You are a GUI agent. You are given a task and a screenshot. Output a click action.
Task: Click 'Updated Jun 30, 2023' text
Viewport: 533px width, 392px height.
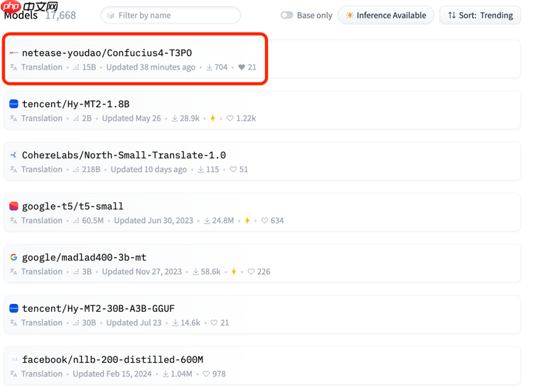[x=154, y=220]
